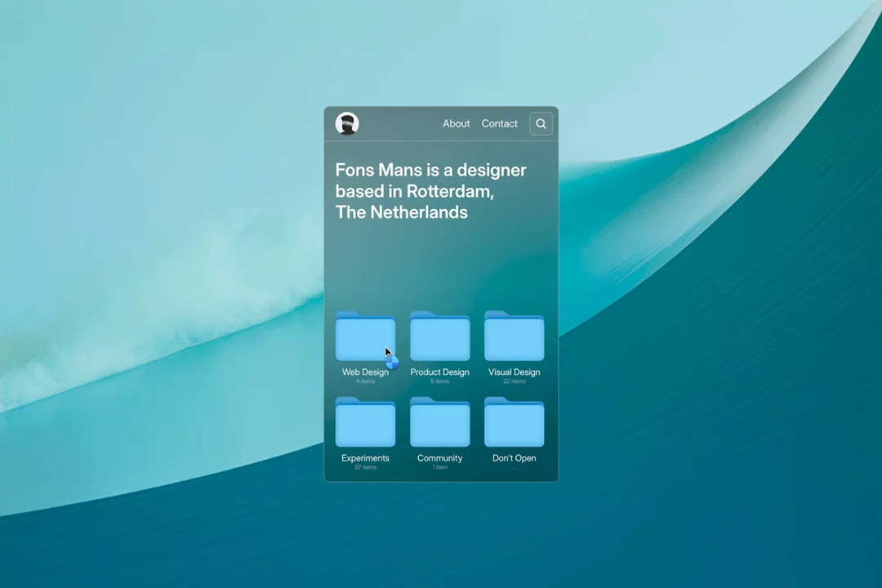Click the 'Web Design' folder label

click(x=365, y=372)
